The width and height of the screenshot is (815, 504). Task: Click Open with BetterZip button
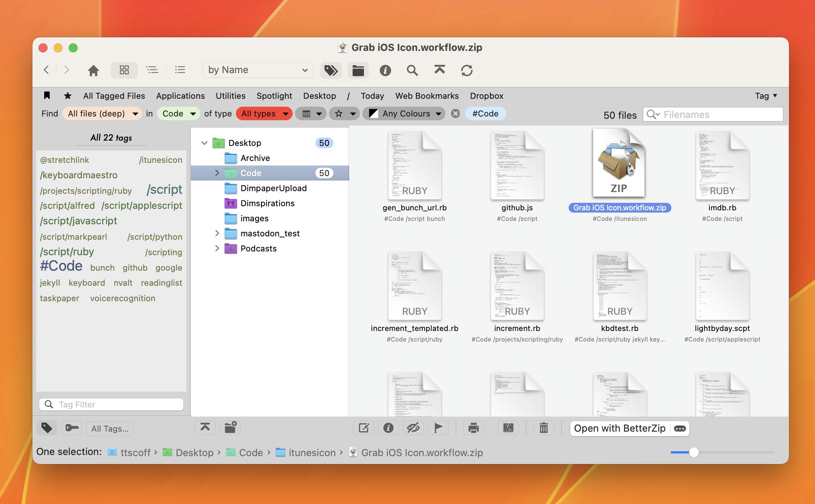[619, 428]
